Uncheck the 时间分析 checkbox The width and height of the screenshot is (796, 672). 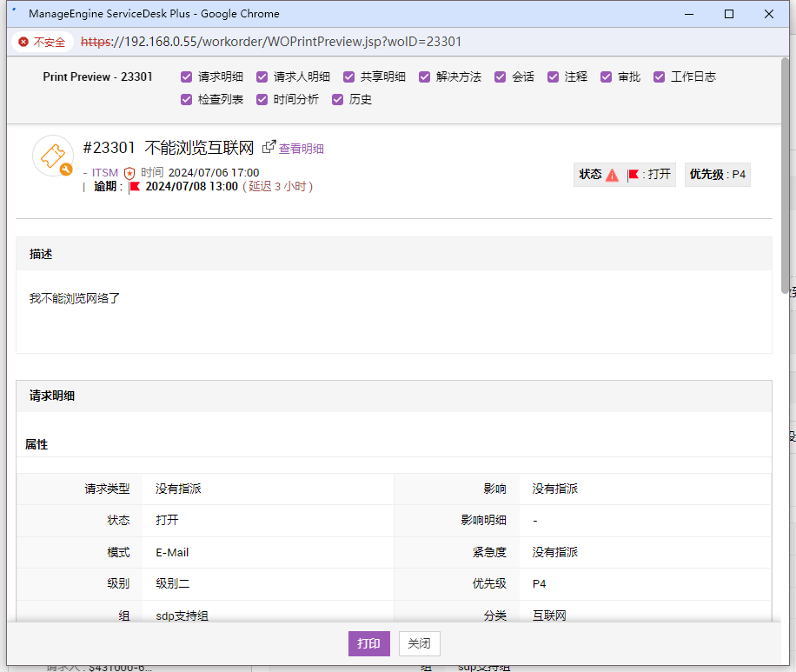(x=262, y=99)
